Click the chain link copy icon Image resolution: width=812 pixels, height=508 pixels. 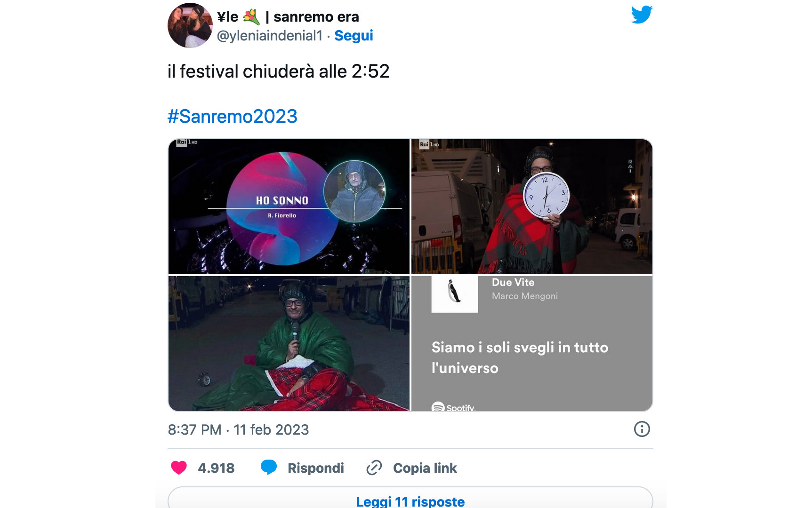tap(374, 468)
